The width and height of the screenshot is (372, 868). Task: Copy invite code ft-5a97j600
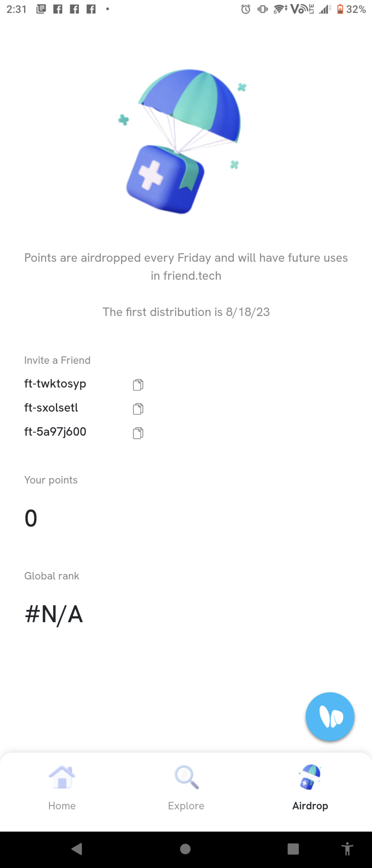(138, 433)
